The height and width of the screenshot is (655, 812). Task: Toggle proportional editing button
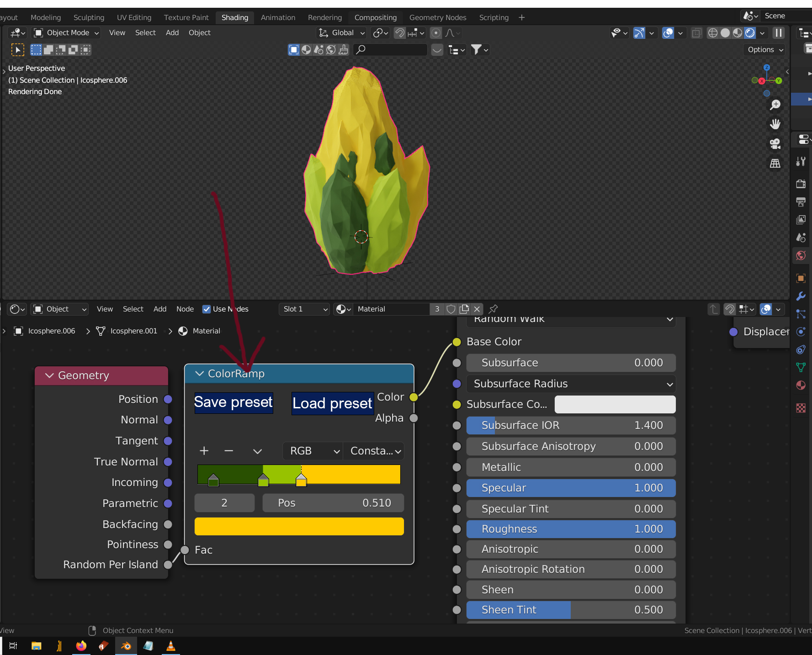tap(436, 33)
